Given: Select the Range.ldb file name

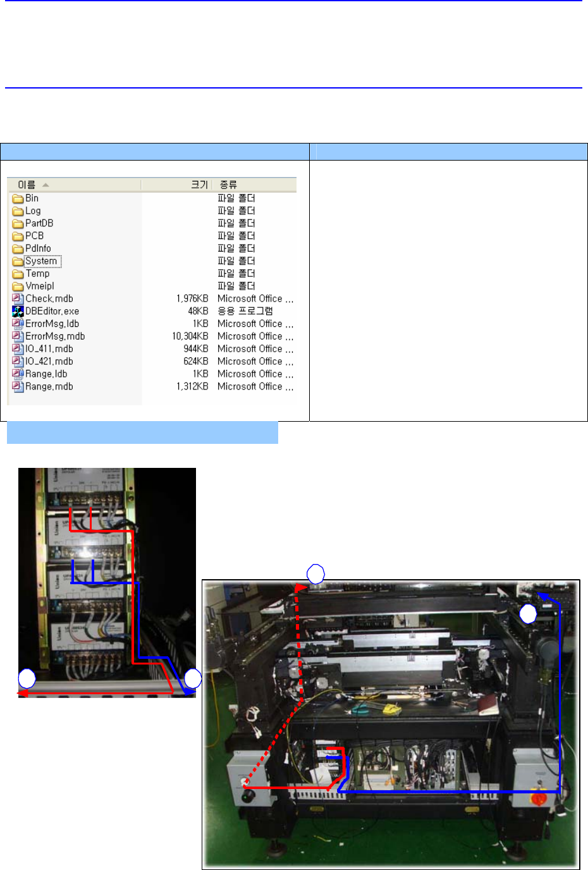Looking at the screenshot, I should click(46, 374).
